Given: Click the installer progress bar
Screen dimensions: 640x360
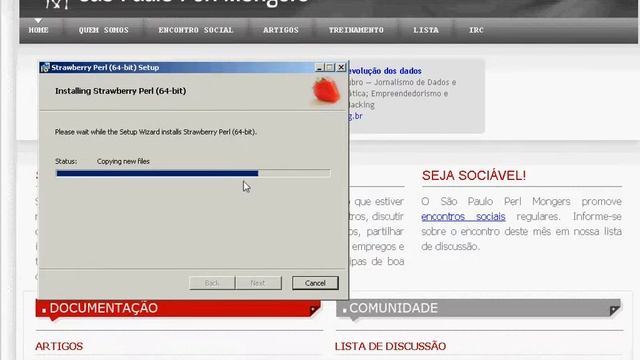Looking at the screenshot, I should tap(193, 173).
